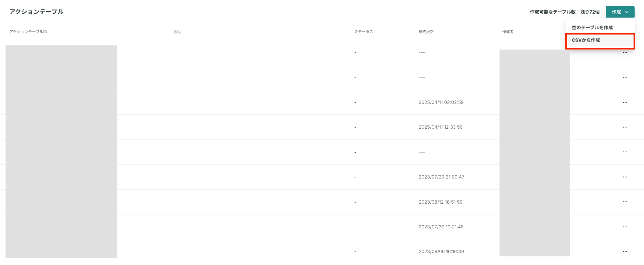Click the 作成者 column header

[508, 32]
